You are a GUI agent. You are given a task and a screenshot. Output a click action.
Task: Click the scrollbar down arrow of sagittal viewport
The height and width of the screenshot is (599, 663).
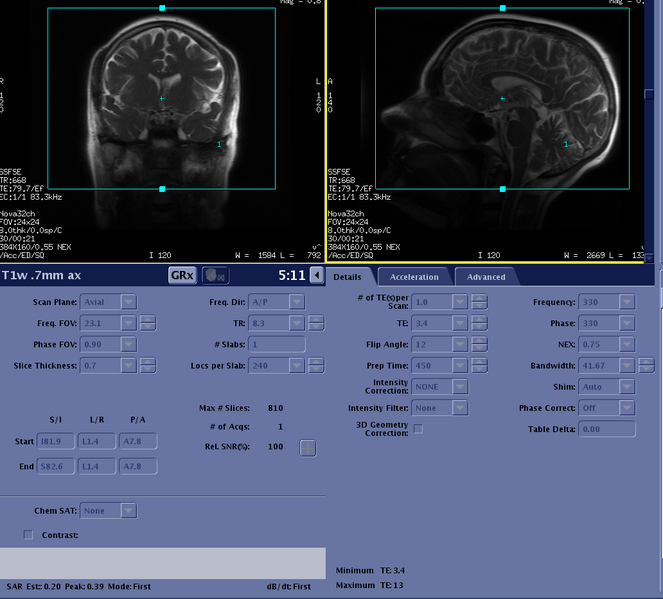pyautogui.click(x=649, y=257)
